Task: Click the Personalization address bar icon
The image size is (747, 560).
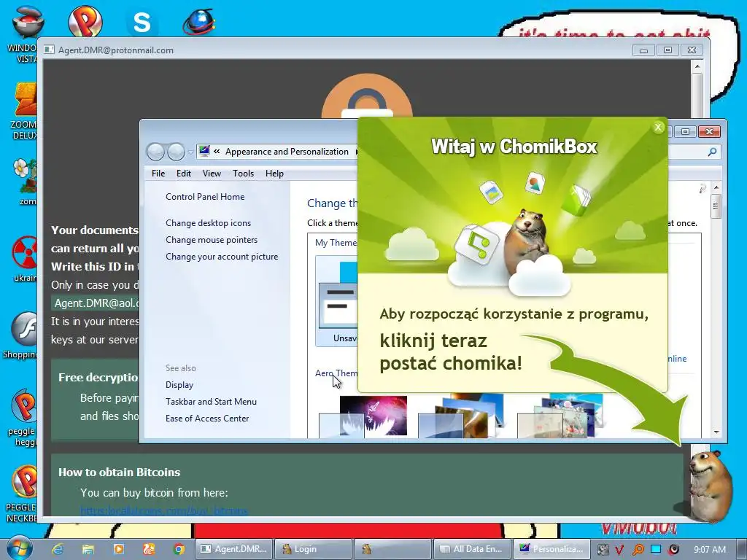Action: point(204,151)
